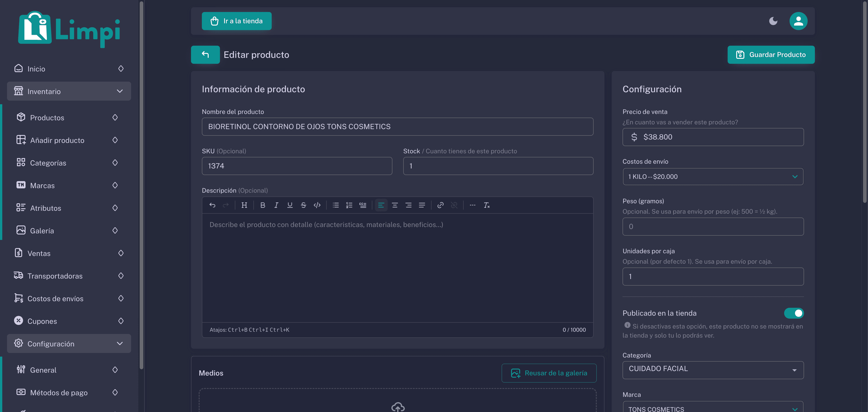Align description text to the right

click(x=408, y=205)
